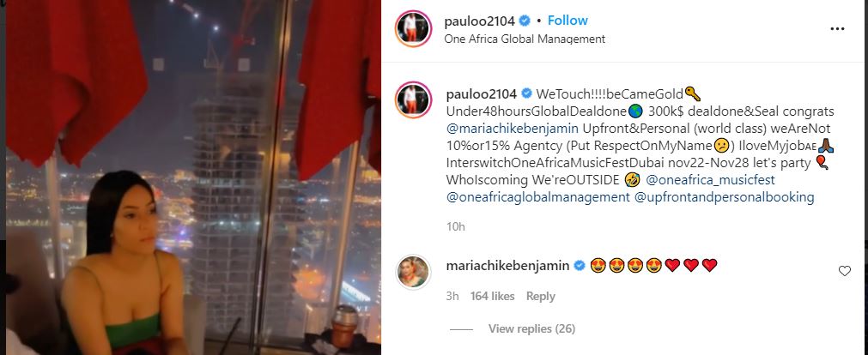Follow the pauloo2104 account
This screenshot has height=355, width=868.
click(568, 21)
